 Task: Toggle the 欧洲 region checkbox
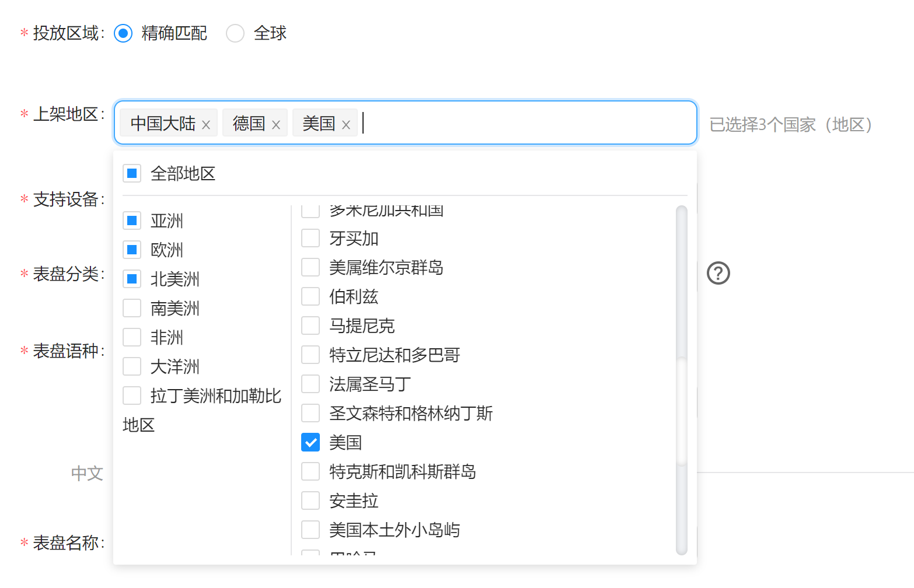coord(132,250)
